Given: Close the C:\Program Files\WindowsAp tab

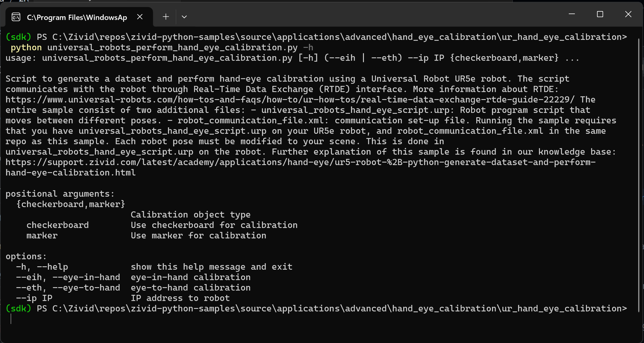Looking at the screenshot, I should click(x=140, y=17).
